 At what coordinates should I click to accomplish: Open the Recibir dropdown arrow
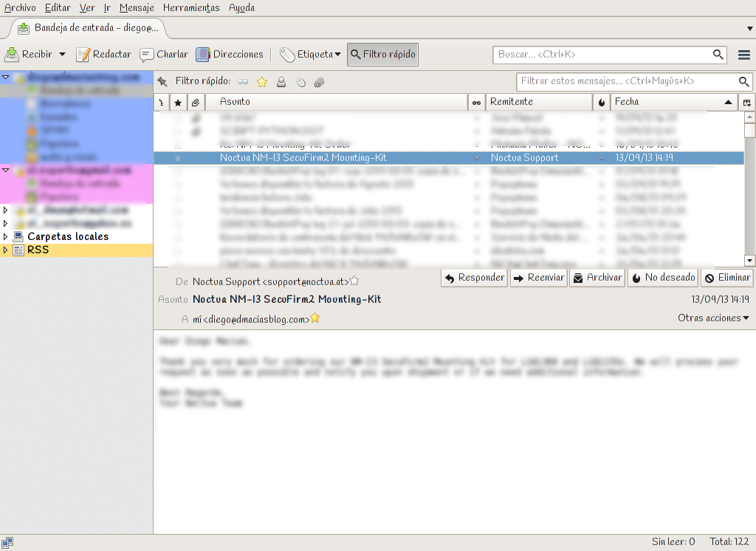pos(62,54)
